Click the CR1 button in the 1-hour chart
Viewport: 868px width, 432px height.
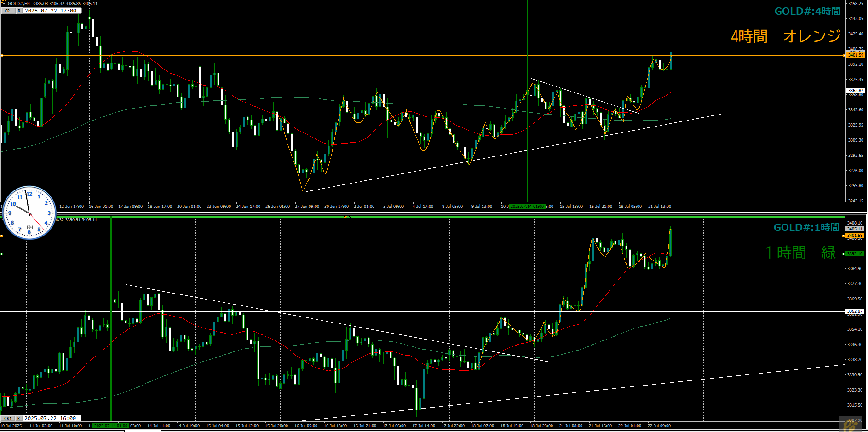pyautogui.click(x=8, y=419)
